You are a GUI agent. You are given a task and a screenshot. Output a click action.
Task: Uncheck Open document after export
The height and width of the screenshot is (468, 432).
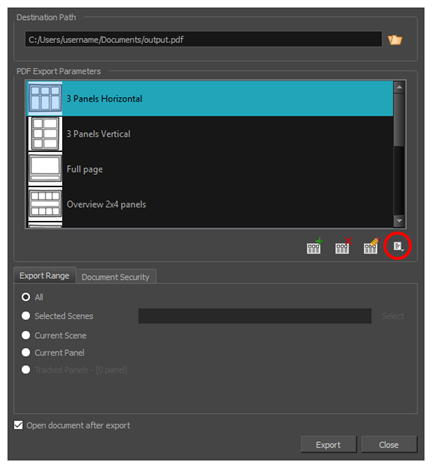coord(18,425)
